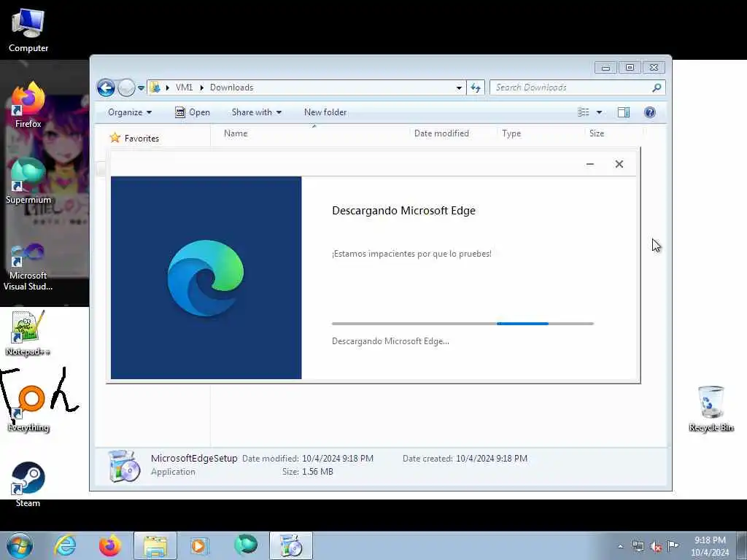This screenshot has height=560, width=747.
Task: Open the recent locations dropdown arrow
Action: (141, 88)
